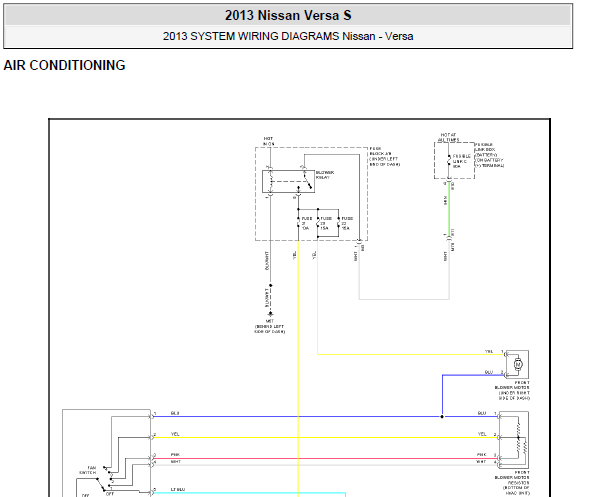Viewport: 604px width, 497px height.
Task: Click the green wire below the fusible link box
Action: [449, 210]
